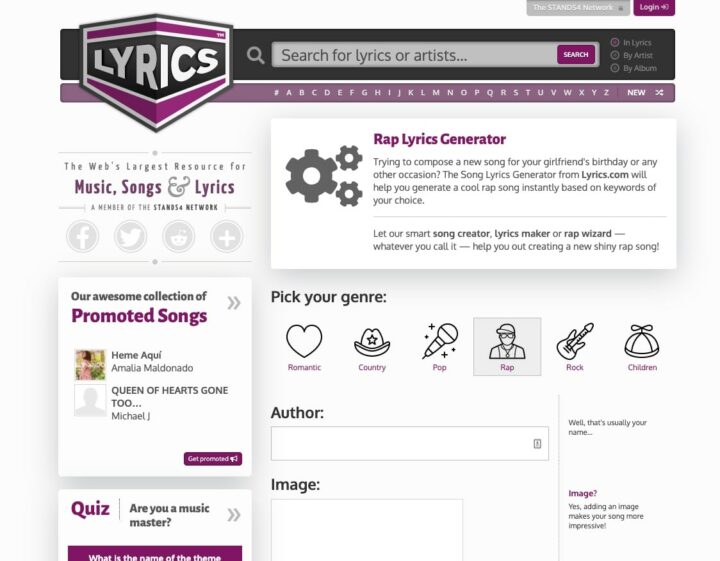Open the NEW lyrics section
The width and height of the screenshot is (720, 561).
636,93
